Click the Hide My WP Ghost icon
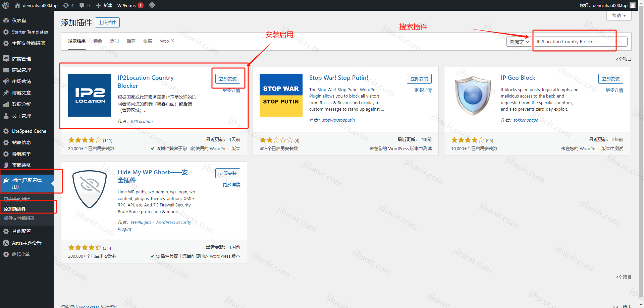 90,190
